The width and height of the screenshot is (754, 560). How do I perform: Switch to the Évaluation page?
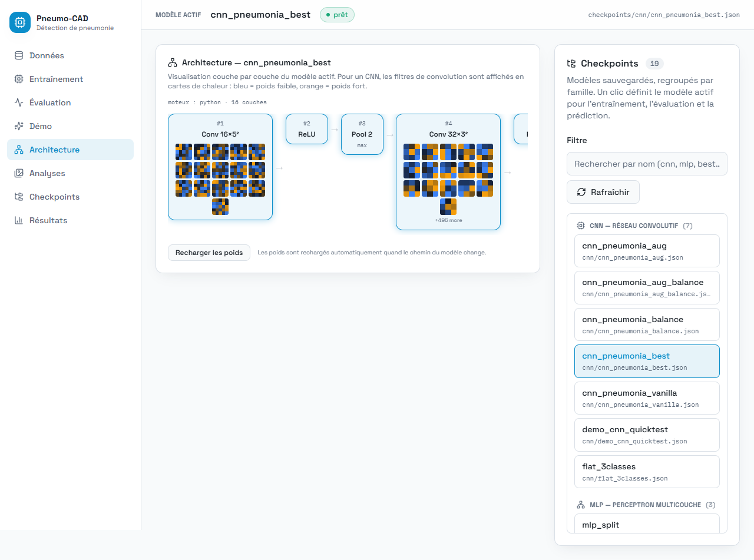click(70, 102)
